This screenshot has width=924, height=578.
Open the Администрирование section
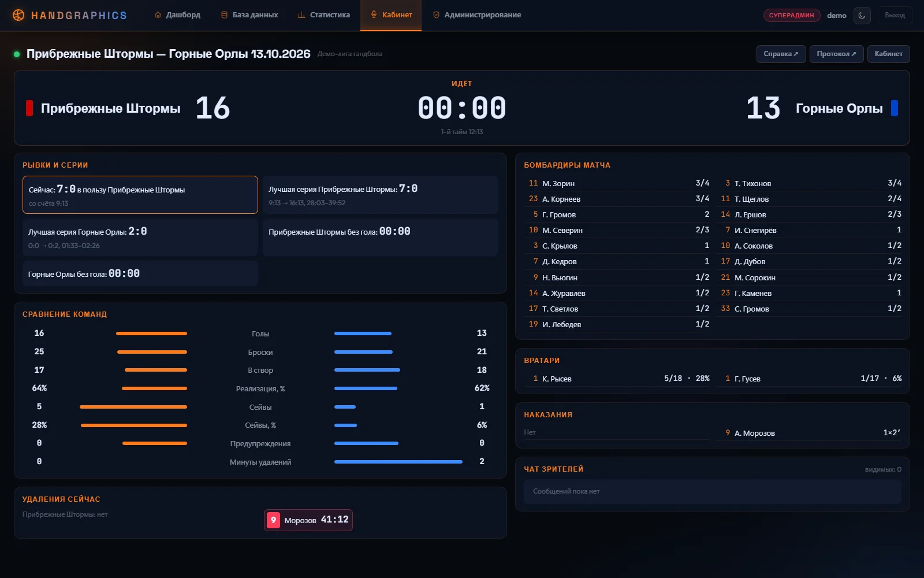(x=477, y=15)
